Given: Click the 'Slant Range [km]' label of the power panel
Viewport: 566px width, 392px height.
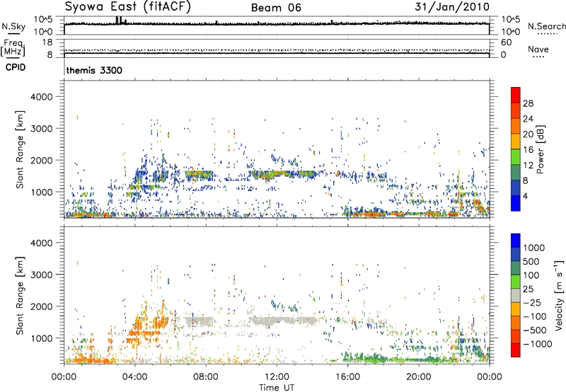Looking at the screenshot, I should (21, 149).
